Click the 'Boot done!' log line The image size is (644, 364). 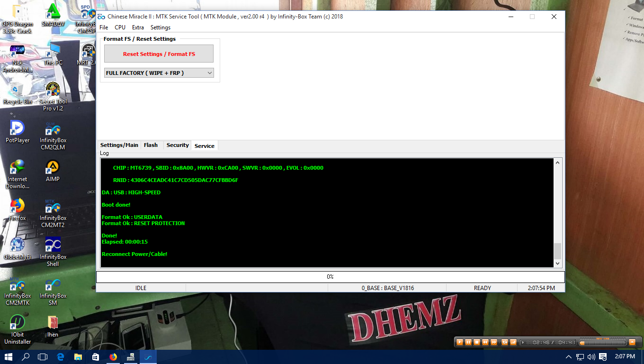[x=116, y=205]
